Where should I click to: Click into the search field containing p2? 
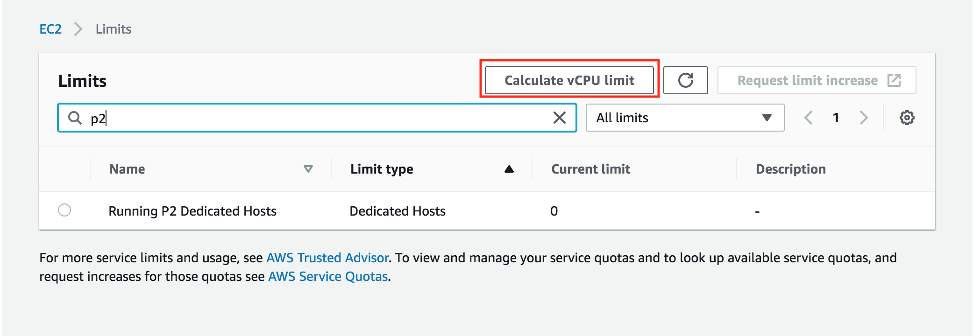[318, 118]
